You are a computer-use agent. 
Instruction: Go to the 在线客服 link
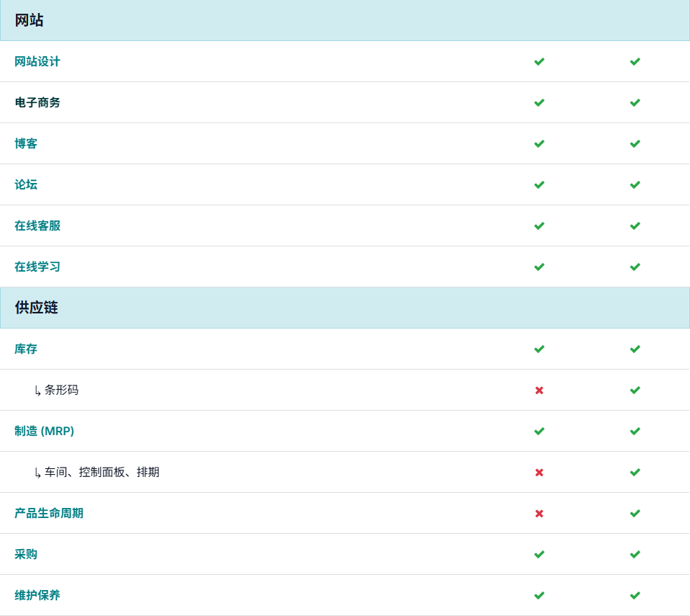click(x=37, y=226)
